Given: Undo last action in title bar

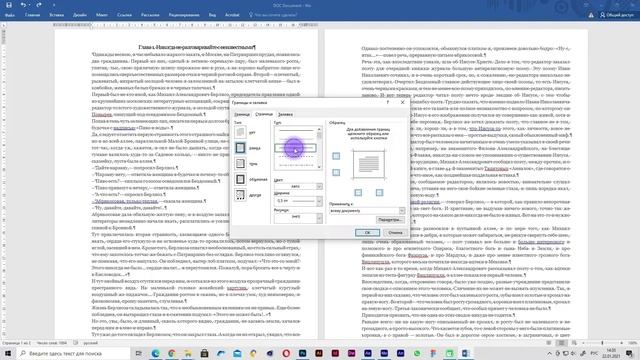Looking at the screenshot, I should 23,5.
